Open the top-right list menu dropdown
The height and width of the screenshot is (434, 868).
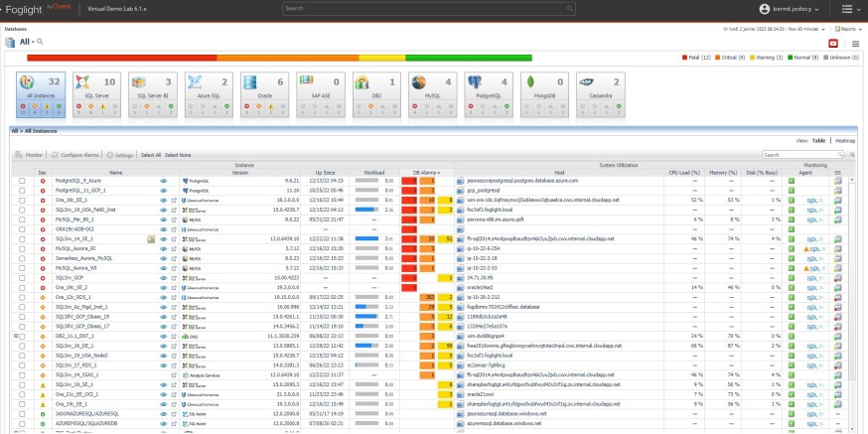851,9
